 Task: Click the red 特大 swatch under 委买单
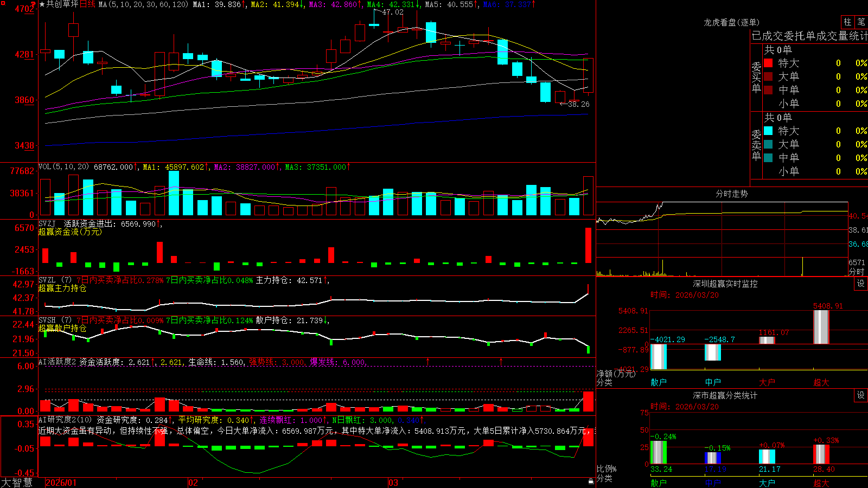pos(768,63)
